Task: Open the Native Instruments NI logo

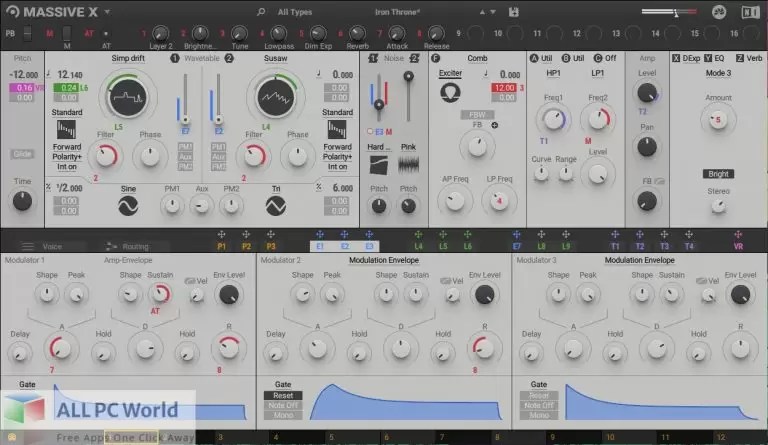Action: (750, 12)
